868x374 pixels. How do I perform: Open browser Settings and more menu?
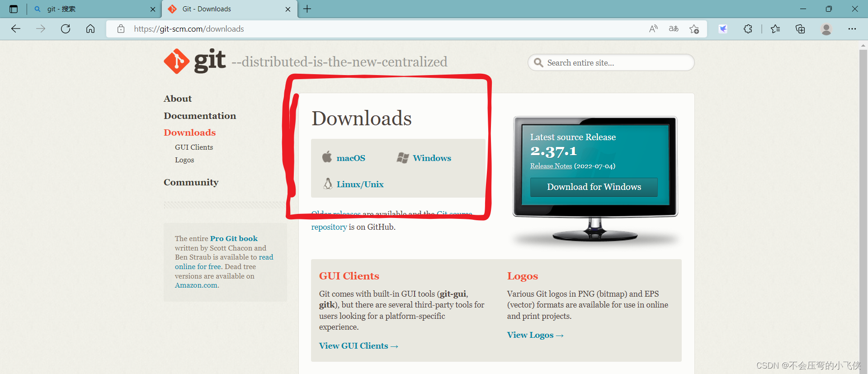852,29
